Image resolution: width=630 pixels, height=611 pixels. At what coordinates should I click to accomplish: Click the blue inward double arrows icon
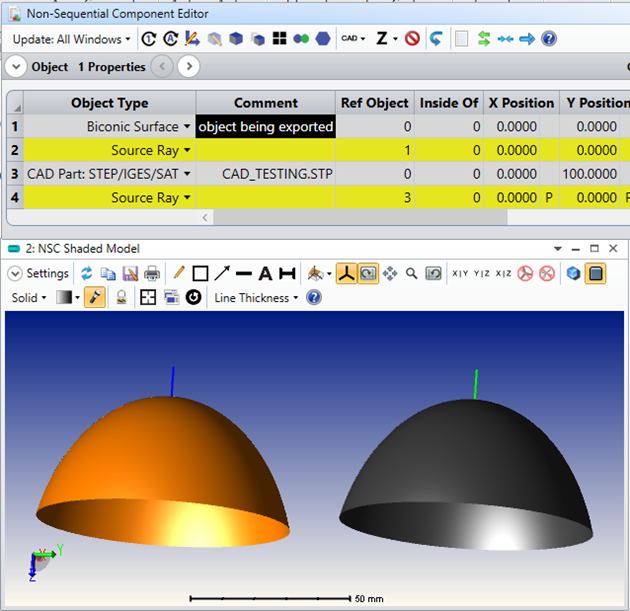tap(505, 39)
